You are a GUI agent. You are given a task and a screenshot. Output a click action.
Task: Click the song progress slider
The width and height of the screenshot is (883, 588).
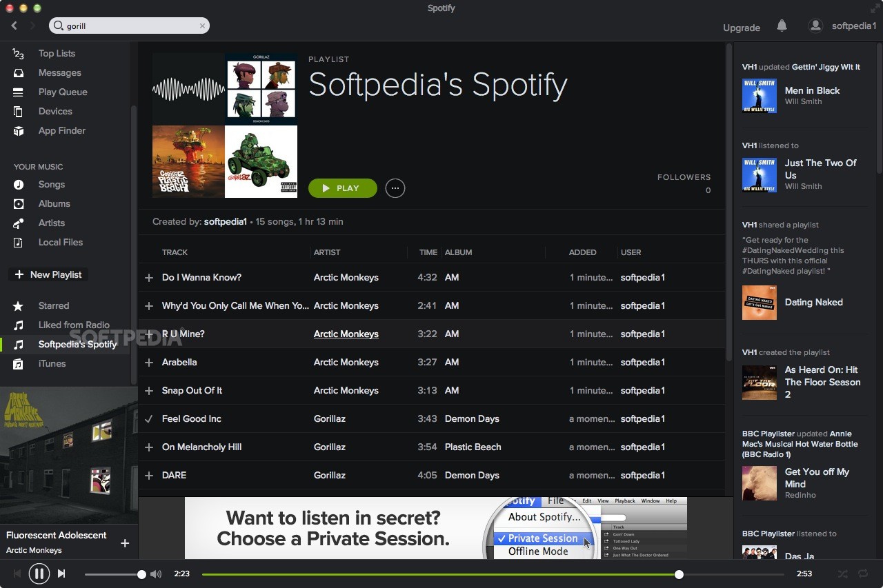483,574
